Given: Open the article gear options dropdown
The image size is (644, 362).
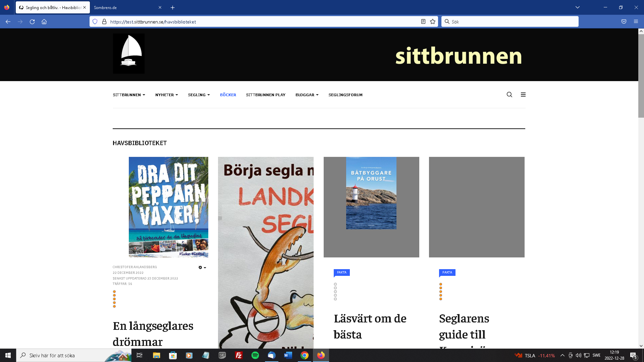Looking at the screenshot, I should pos(202,267).
